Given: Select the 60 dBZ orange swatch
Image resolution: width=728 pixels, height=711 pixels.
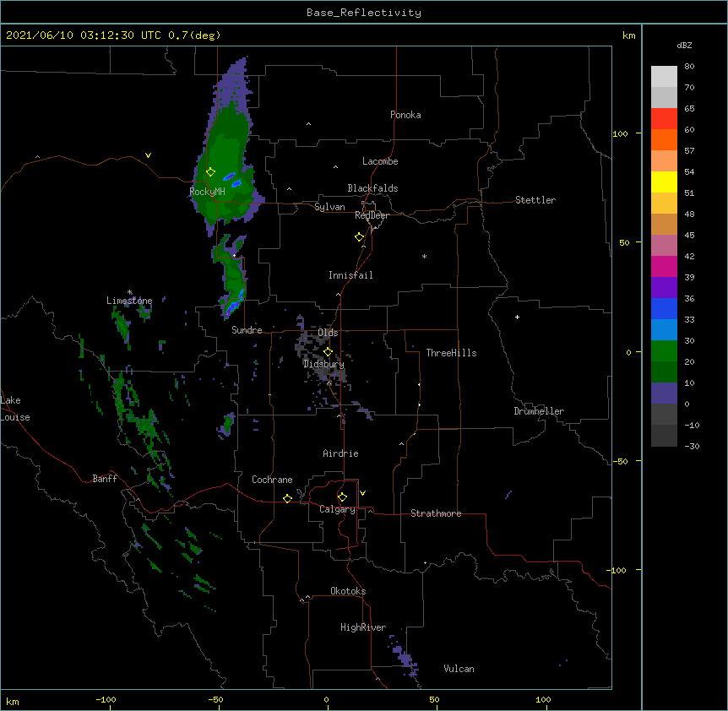Looking at the screenshot, I should [664, 139].
